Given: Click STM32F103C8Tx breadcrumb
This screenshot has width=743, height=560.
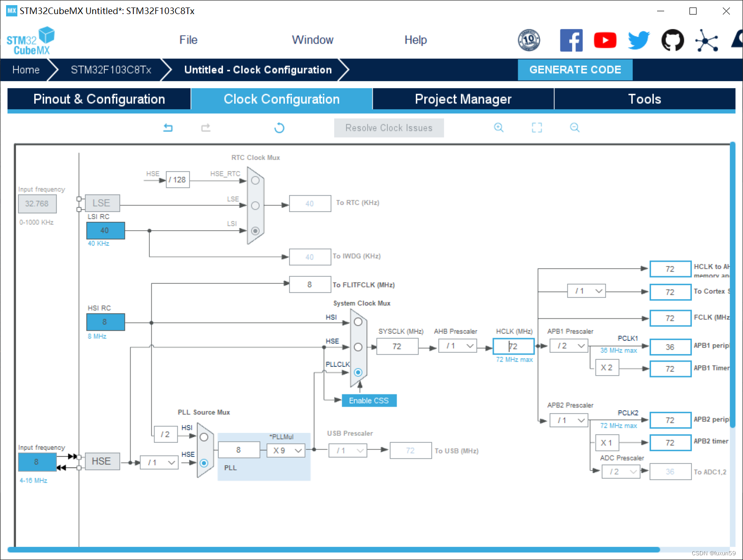Looking at the screenshot, I should point(111,70).
